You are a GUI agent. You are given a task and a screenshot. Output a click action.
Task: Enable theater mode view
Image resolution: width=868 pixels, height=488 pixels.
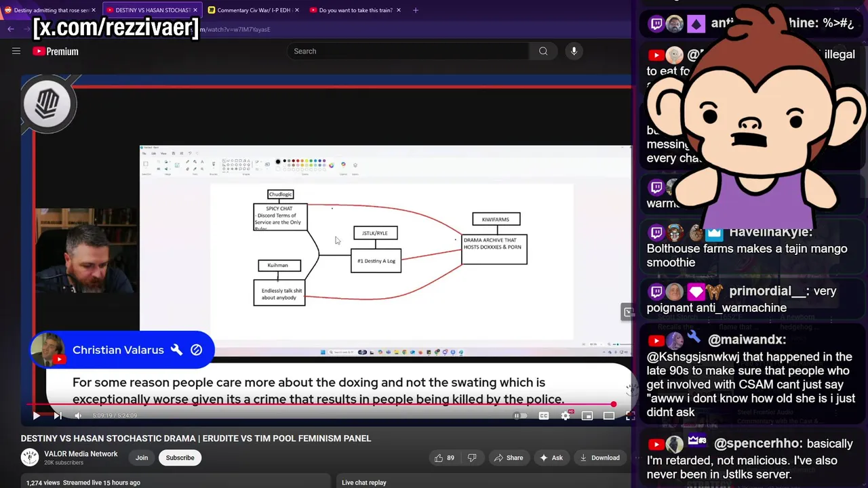[x=609, y=415]
